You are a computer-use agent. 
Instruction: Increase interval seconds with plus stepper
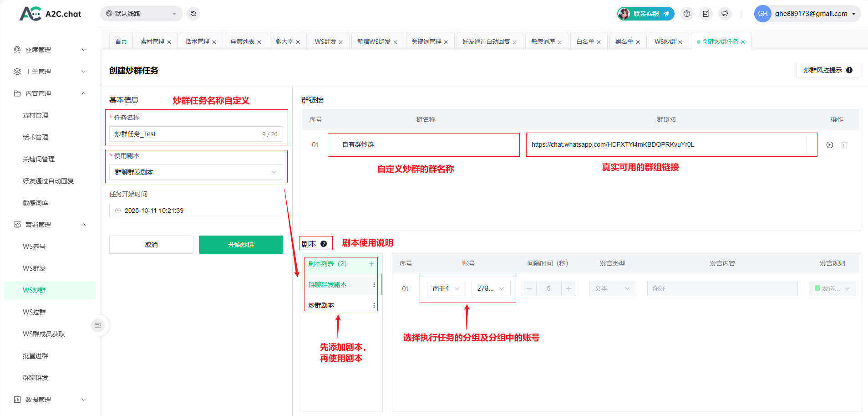point(569,288)
